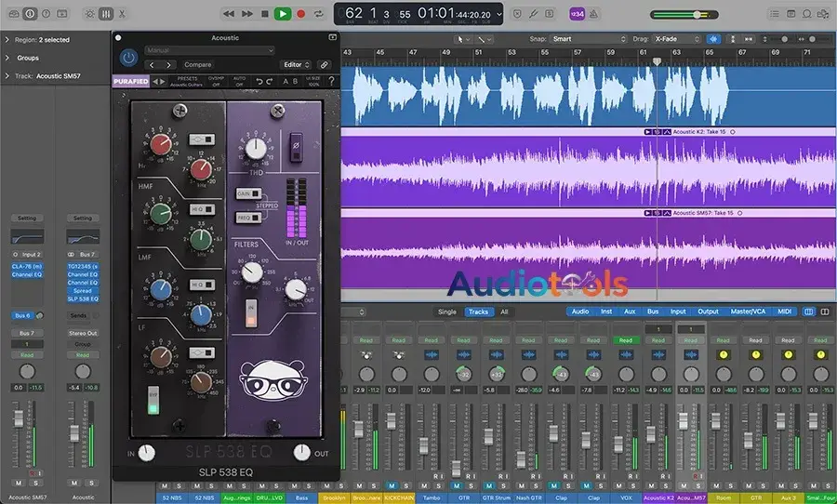Select the Single mixer view tab

[446, 312]
